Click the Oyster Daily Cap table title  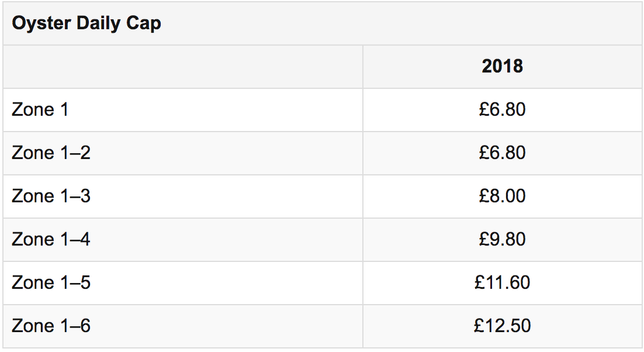point(86,23)
